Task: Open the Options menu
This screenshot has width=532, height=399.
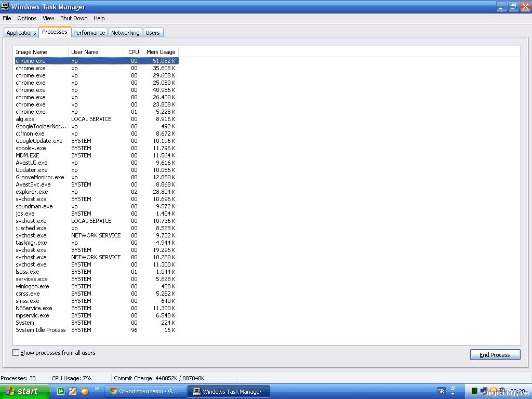Action: pyautogui.click(x=27, y=18)
